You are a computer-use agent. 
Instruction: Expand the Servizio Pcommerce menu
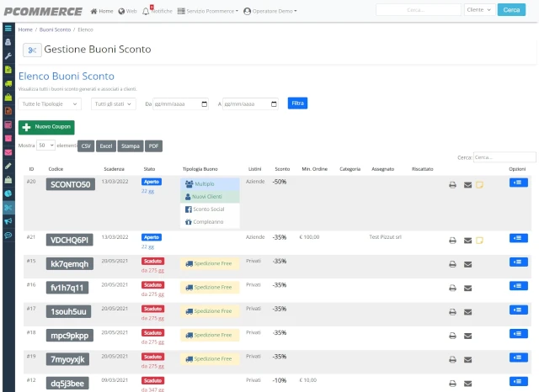tap(208, 11)
